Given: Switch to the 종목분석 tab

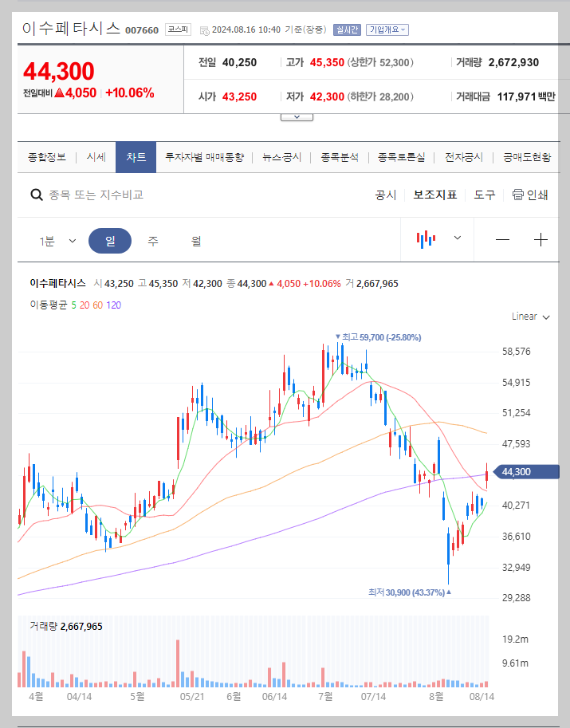Looking at the screenshot, I should (x=338, y=157).
